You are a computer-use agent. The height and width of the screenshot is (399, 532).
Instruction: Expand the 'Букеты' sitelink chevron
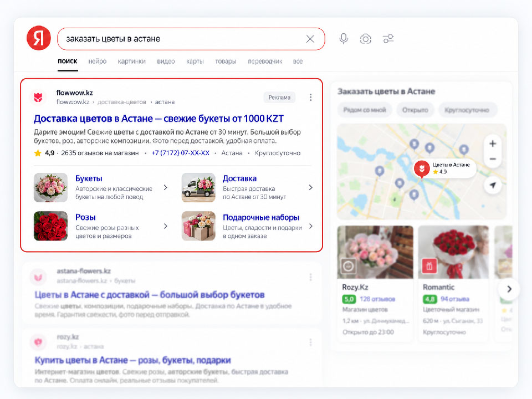pos(166,187)
